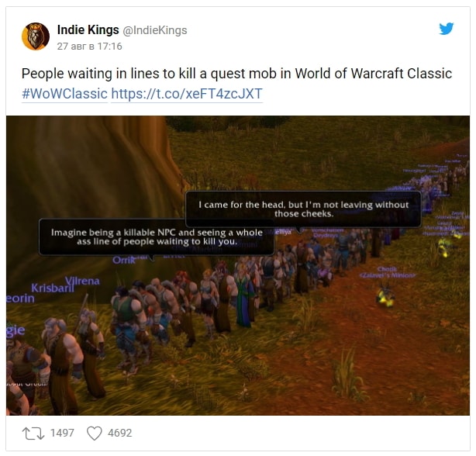Click the like count 4692

click(120, 433)
